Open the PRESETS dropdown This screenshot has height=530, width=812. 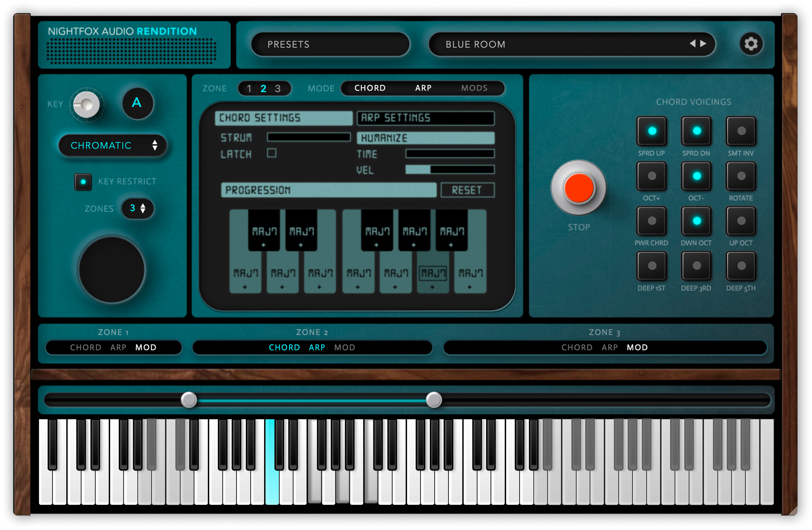click(330, 44)
